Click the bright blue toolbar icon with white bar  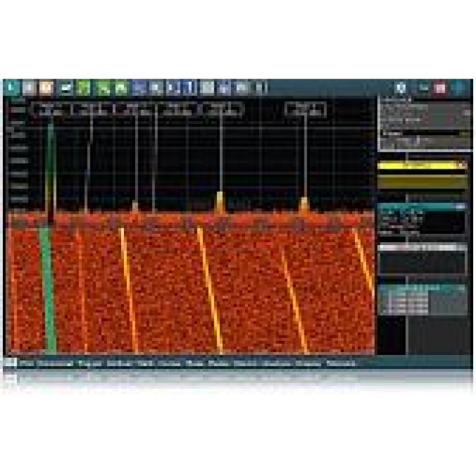click(x=190, y=87)
